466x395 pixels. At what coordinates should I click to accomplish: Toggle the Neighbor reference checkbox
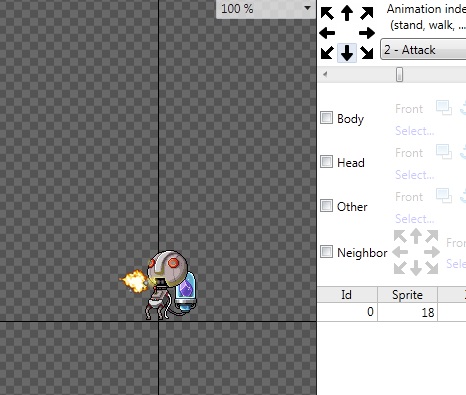(326, 252)
